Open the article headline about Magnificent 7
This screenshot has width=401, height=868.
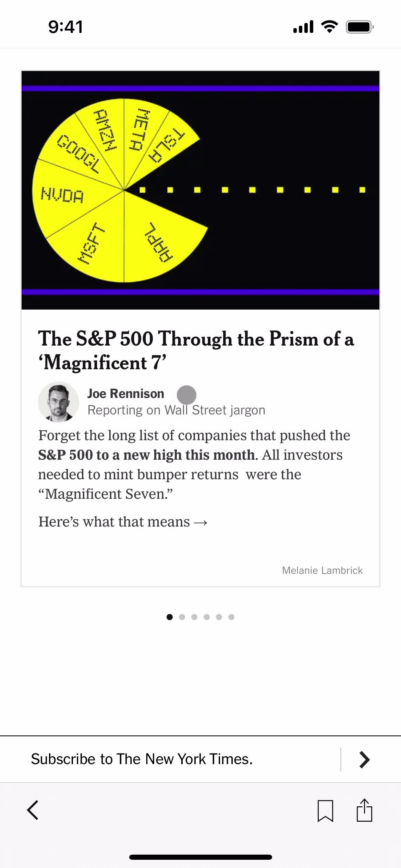pos(196,350)
